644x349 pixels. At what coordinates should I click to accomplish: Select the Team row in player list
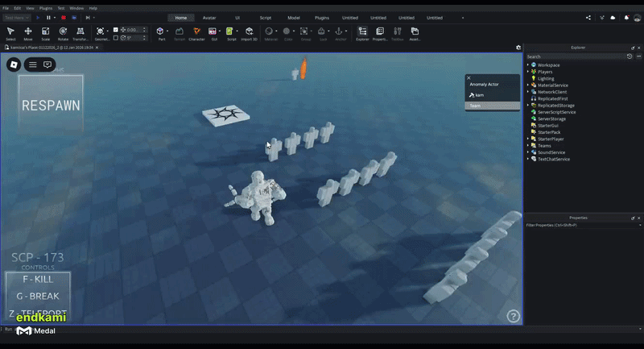coord(493,106)
